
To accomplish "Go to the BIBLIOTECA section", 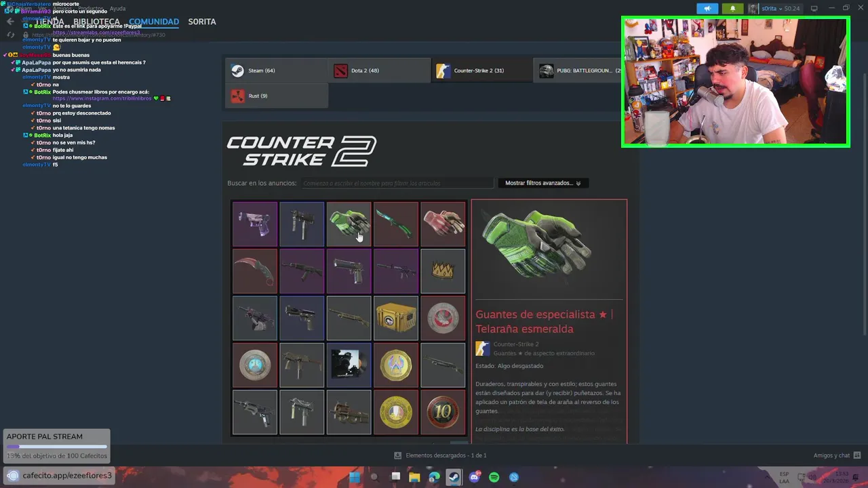I will pos(97,22).
